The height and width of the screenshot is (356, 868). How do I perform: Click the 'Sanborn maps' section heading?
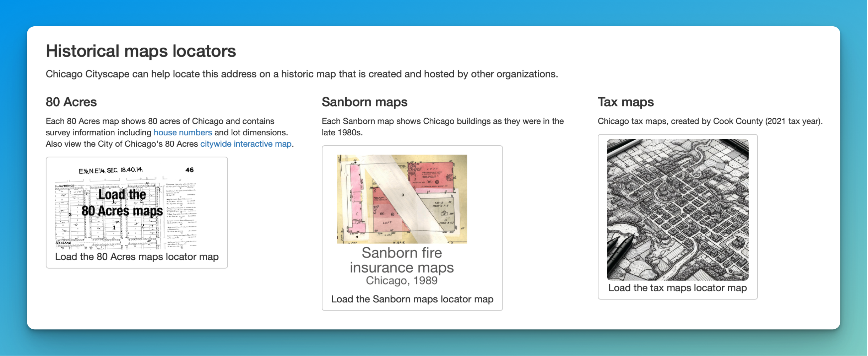[x=364, y=102]
